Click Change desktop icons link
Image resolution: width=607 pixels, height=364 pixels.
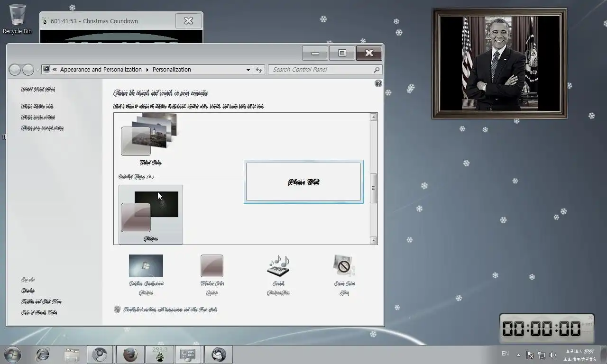point(37,106)
